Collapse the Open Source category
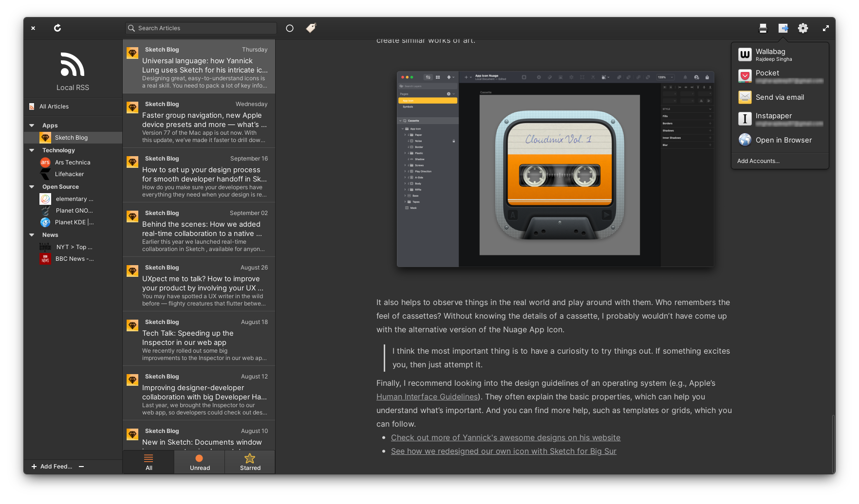The height and width of the screenshot is (504, 859). [x=32, y=187]
